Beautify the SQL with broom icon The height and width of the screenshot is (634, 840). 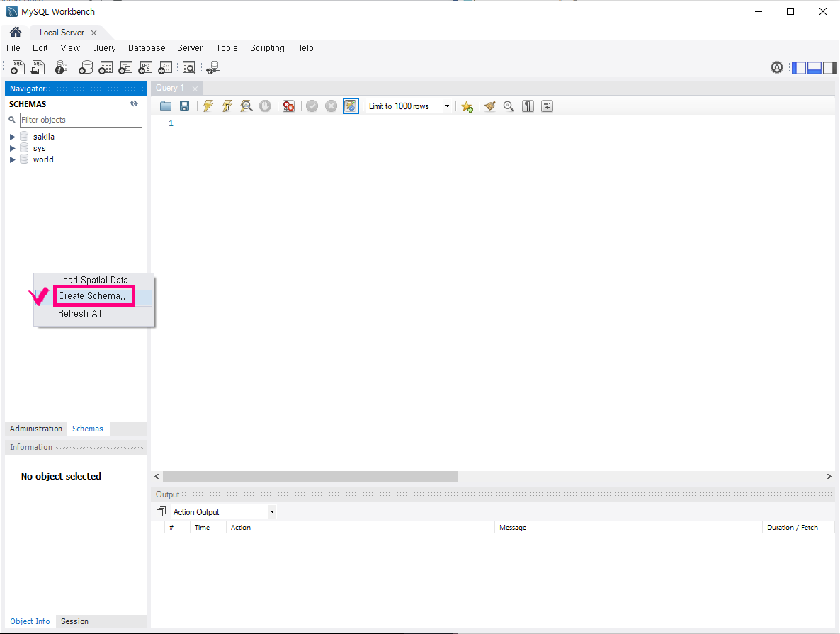tap(489, 106)
